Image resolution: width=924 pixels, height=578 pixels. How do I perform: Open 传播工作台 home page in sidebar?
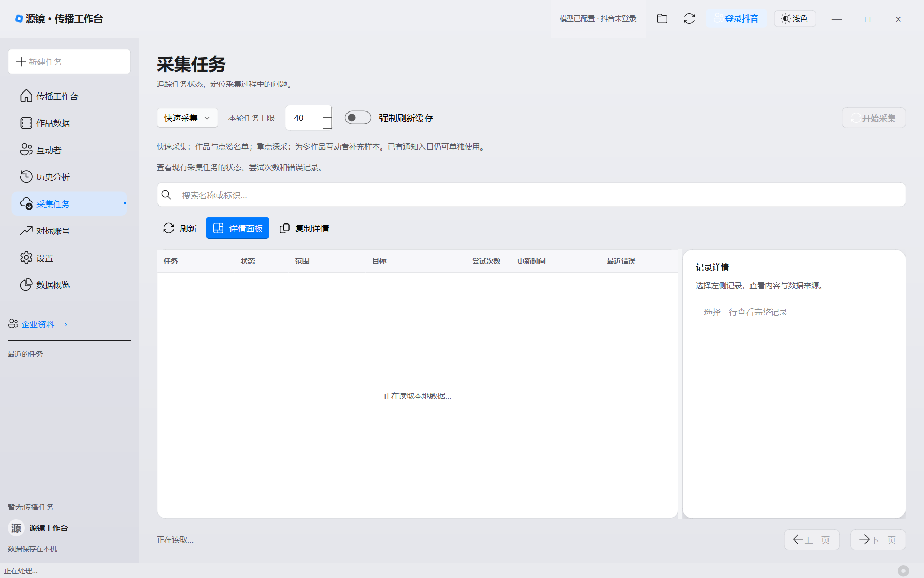pos(69,96)
